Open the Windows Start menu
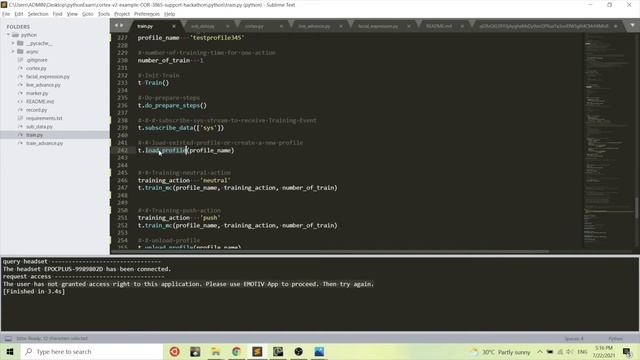Image resolution: width=640 pixels, height=360 pixels. (x=10, y=351)
